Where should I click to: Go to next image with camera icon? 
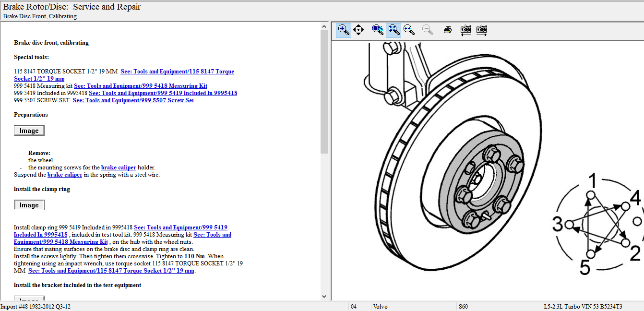(482, 30)
